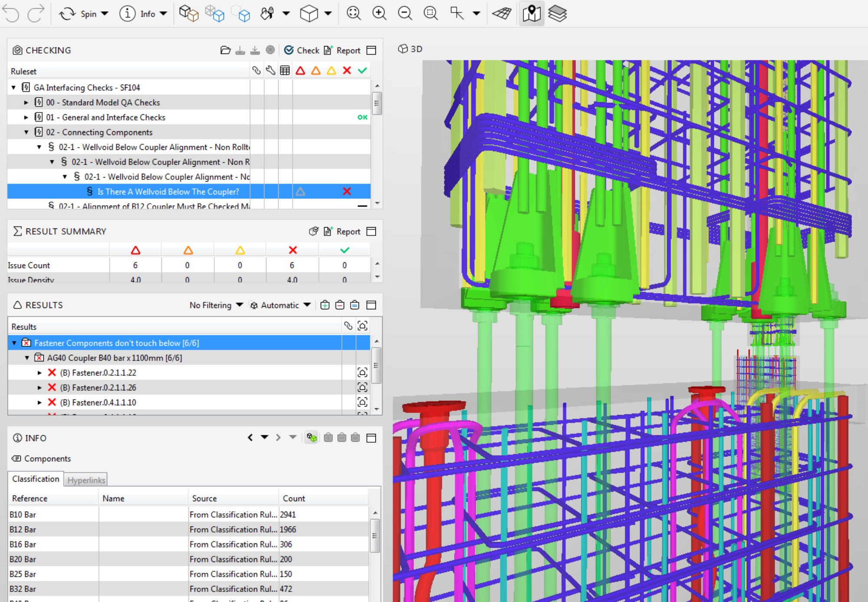
Task: Select the Classification tab
Action: [36, 479]
